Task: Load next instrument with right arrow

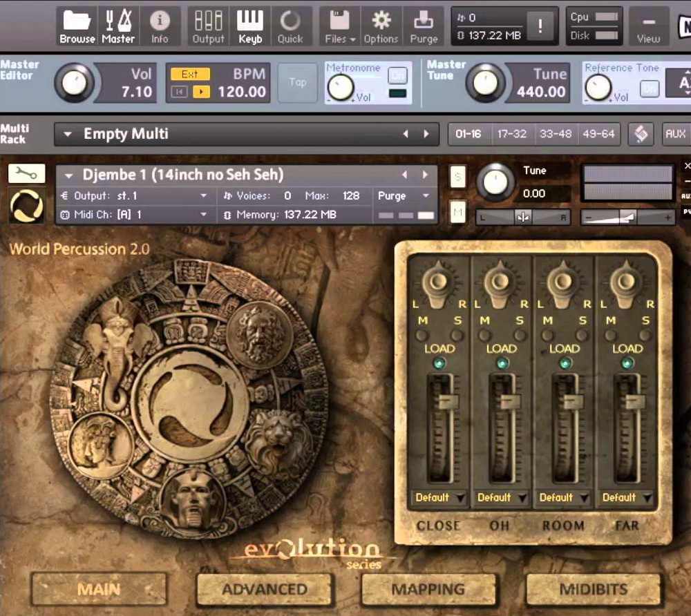Action: click(x=425, y=175)
